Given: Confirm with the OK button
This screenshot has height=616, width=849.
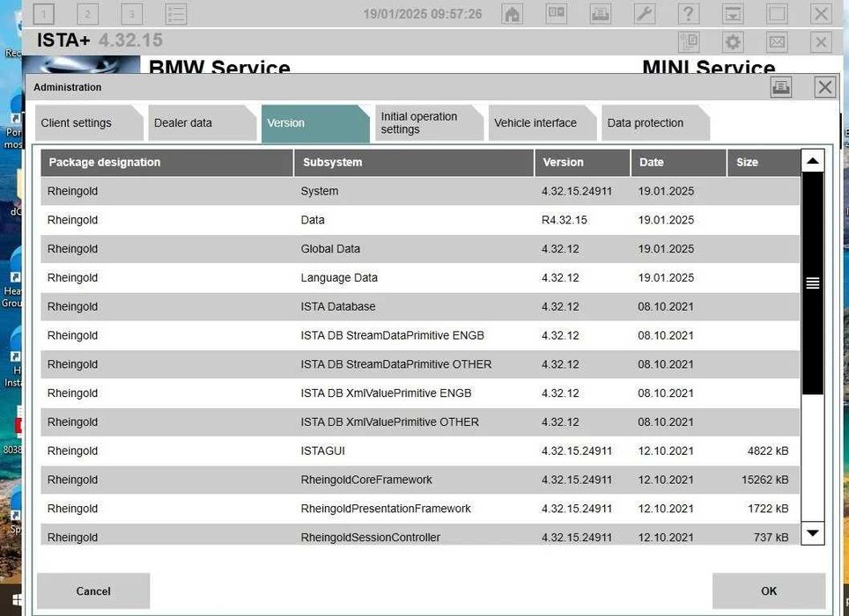Looking at the screenshot, I should [x=769, y=591].
